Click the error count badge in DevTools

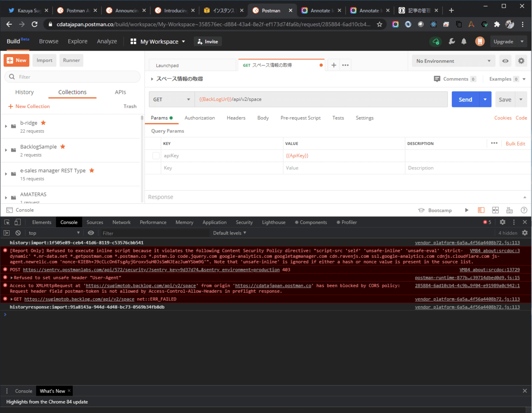pyautogui.click(x=487, y=222)
